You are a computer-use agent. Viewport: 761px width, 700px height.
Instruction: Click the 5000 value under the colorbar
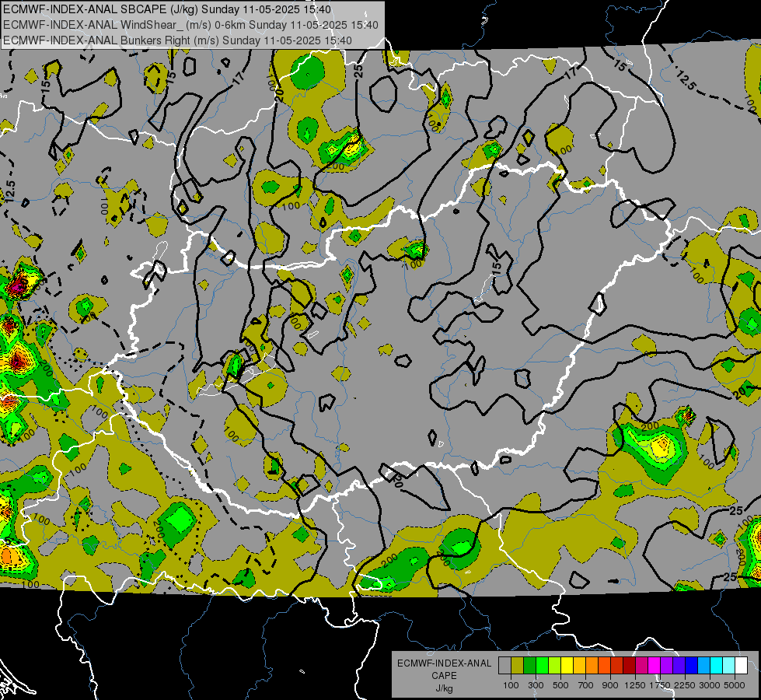pyautogui.click(x=735, y=685)
